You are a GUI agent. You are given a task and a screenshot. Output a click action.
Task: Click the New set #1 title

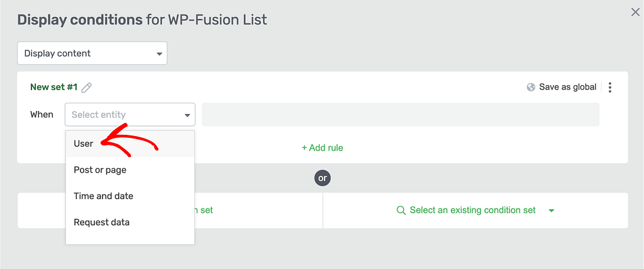point(54,87)
